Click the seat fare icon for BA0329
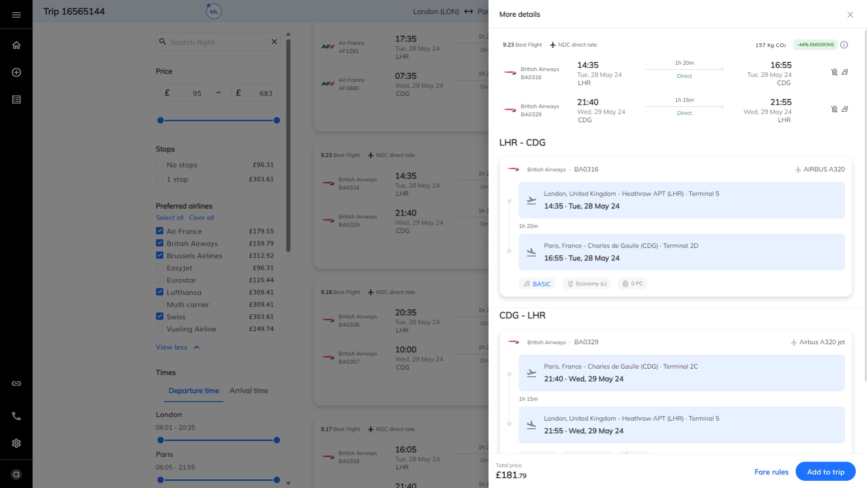The image size is (868, 488). click(844, 109)
